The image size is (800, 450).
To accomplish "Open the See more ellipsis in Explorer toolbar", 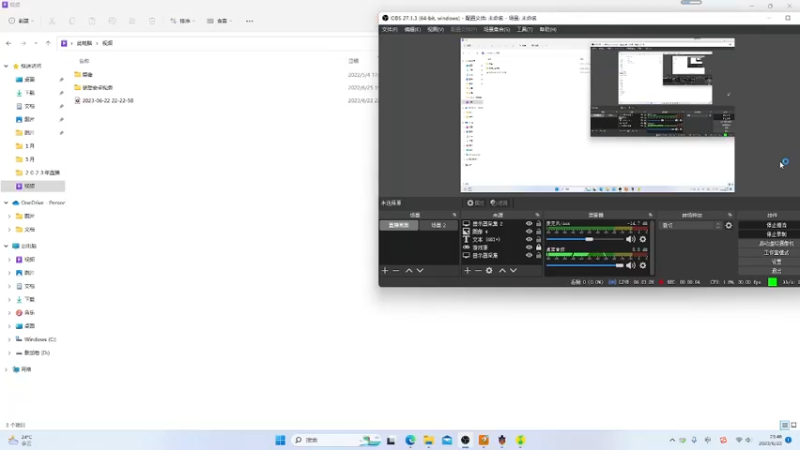I will (x=249, y=21).
